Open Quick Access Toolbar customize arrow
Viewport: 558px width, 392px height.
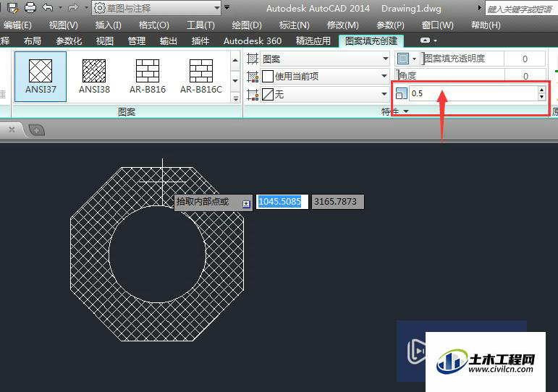[227, 7]
